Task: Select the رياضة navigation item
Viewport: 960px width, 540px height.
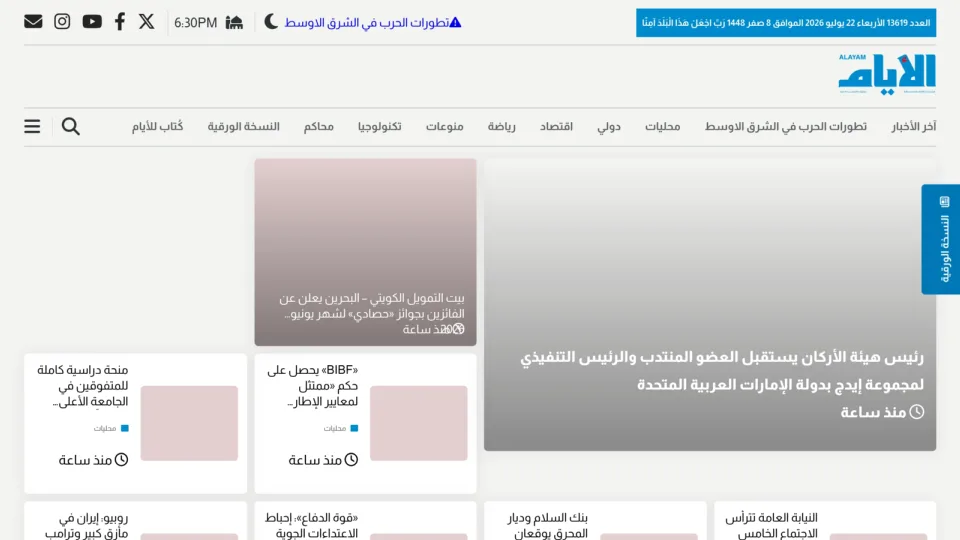Action: click(501, 127)
